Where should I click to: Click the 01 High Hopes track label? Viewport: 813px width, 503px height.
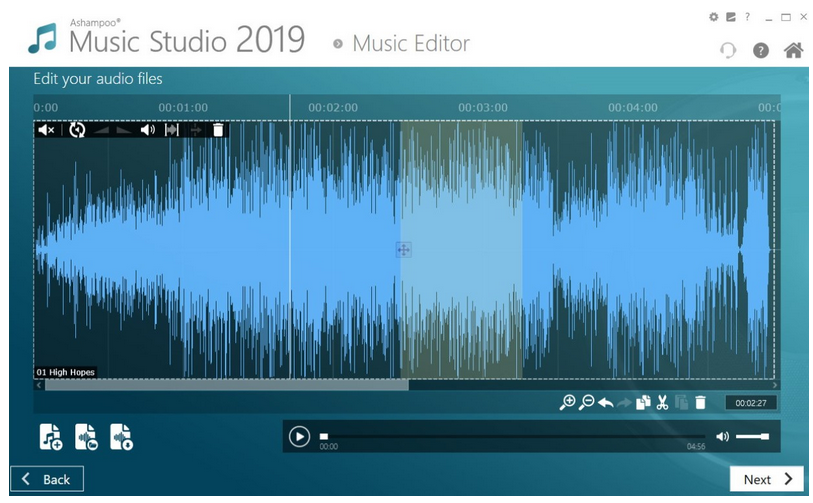[65, 372]
